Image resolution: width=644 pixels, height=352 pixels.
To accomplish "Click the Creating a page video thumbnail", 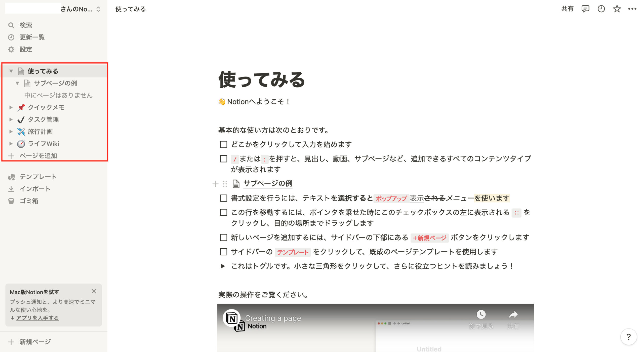I will 375,328.
